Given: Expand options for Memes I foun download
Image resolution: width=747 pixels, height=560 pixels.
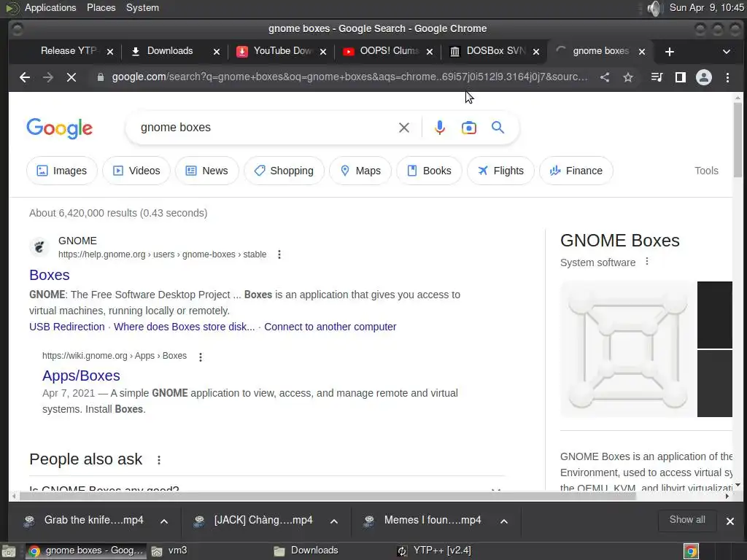Looking at the screenshot, I should pos(503,521).
